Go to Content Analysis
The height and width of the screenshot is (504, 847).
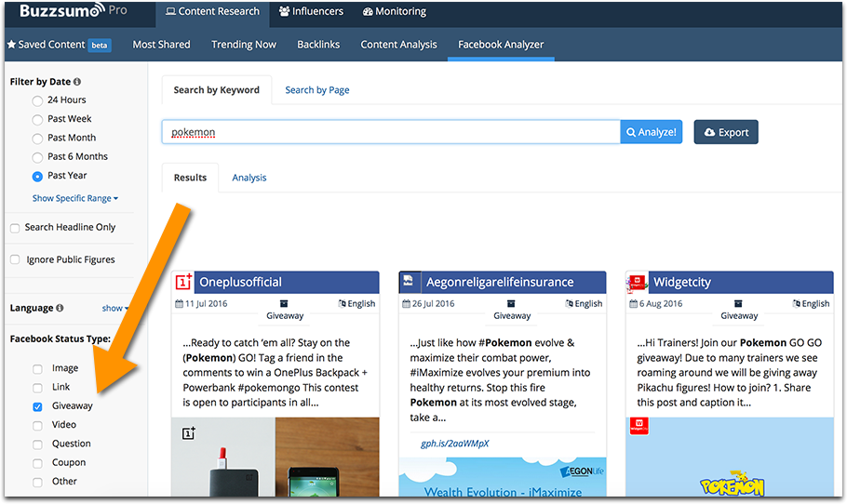pos(398,45)
